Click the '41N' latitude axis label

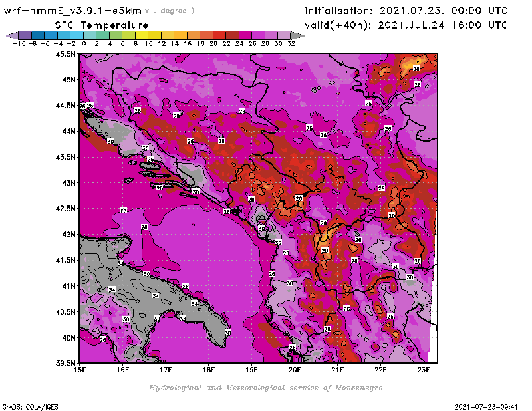pos(68,286)
